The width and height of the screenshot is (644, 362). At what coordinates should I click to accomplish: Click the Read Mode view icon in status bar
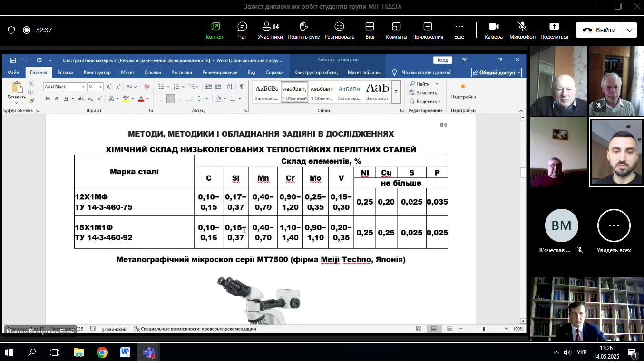[419, 329]
